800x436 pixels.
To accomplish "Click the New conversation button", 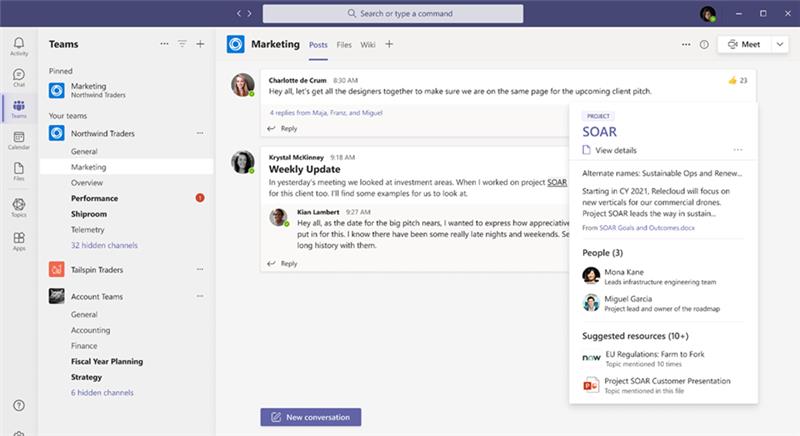I will [x=311, y=416].
